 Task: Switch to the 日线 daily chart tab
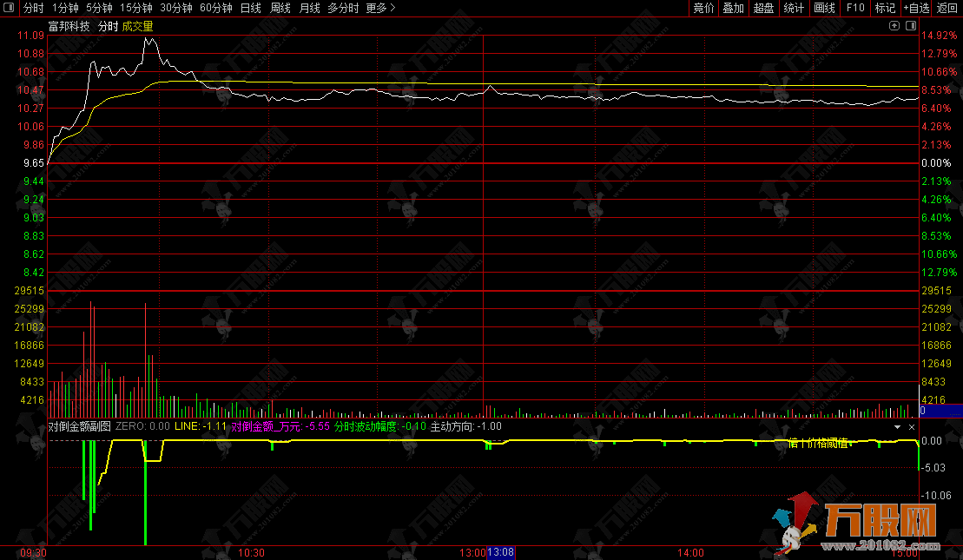point(250,8)
